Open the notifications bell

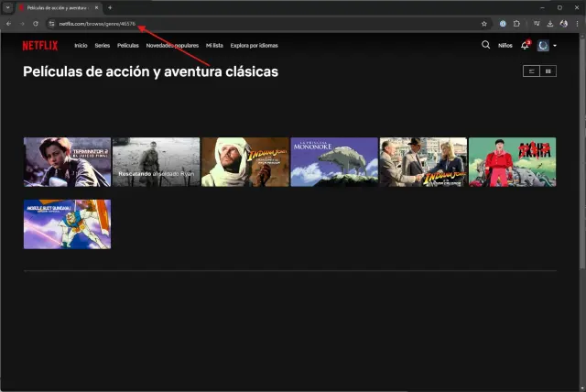(525, 45)
